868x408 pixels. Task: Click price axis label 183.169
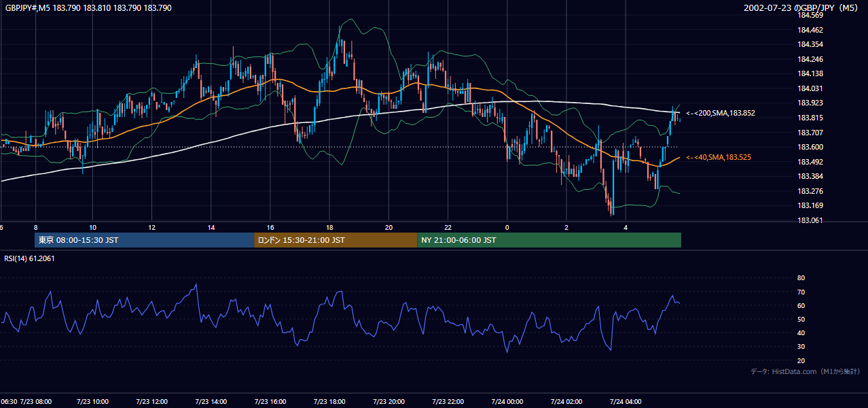pos(810,205)
